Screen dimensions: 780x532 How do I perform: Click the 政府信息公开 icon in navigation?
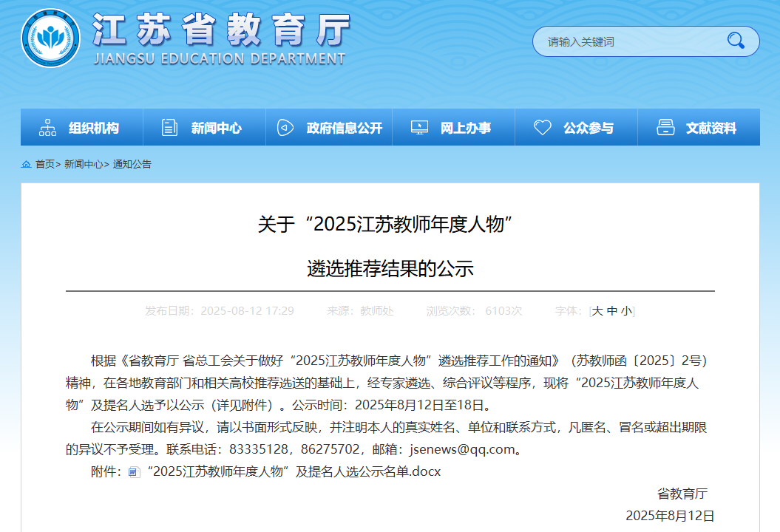coord(285,128)
